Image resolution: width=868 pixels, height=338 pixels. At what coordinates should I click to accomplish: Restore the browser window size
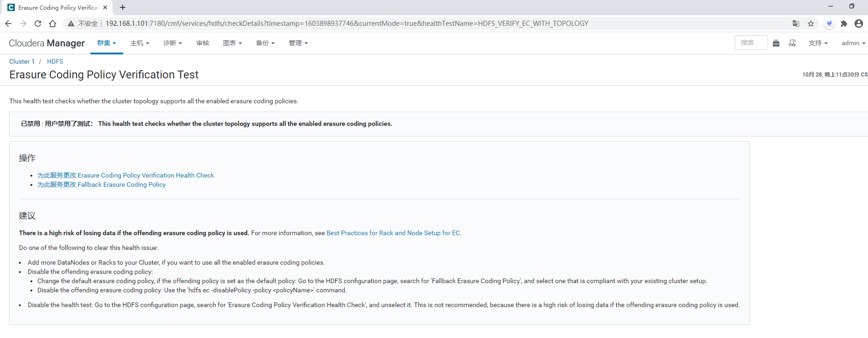[852, 6]
